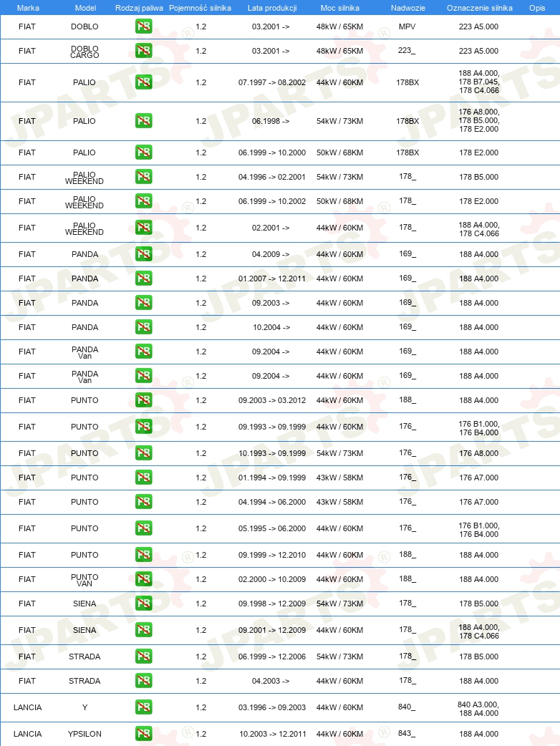Screen dimensions: 560x746
Task: Select the date range 09.1998 -> 12.2009
Action: (x=272, y=604)
